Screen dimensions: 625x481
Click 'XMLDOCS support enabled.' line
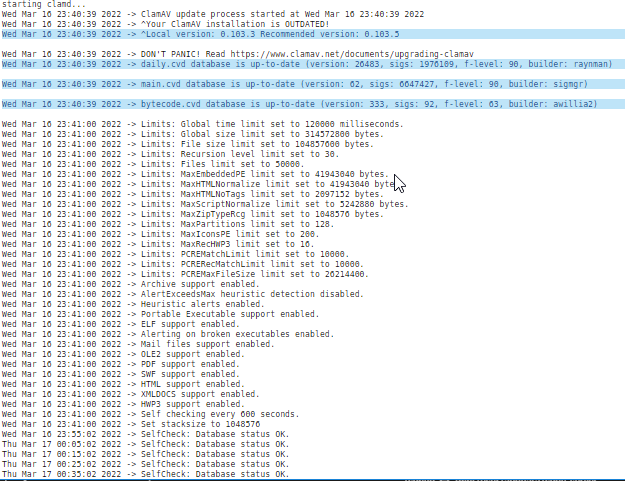pyautogui.click(x=130, y=394)
